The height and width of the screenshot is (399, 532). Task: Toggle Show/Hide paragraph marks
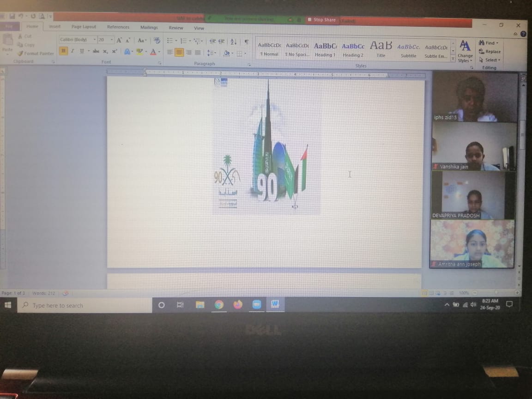coord(247,42)
